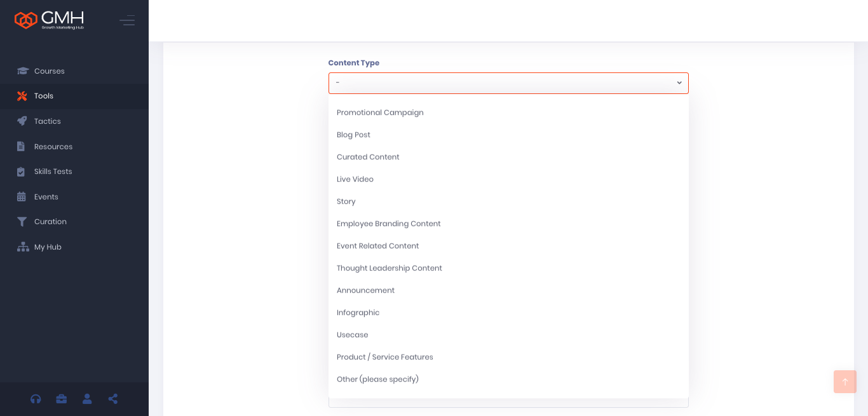Screen dimensions: 868x416
Task: Click the Skills Tests clipboard icon
Action: click(x=21, y=171)
